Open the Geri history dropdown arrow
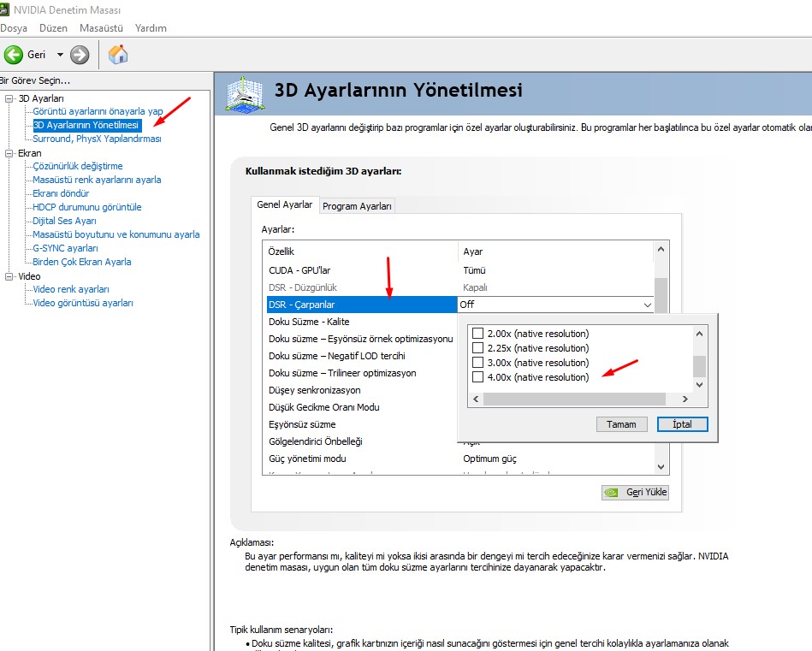 pos(60,55)
